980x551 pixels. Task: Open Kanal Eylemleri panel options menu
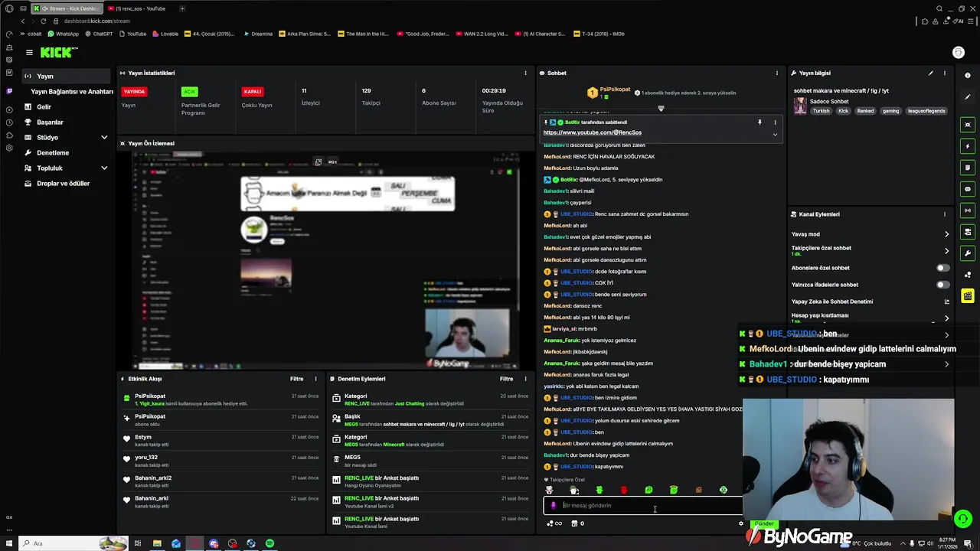click(x=945, y=214)
